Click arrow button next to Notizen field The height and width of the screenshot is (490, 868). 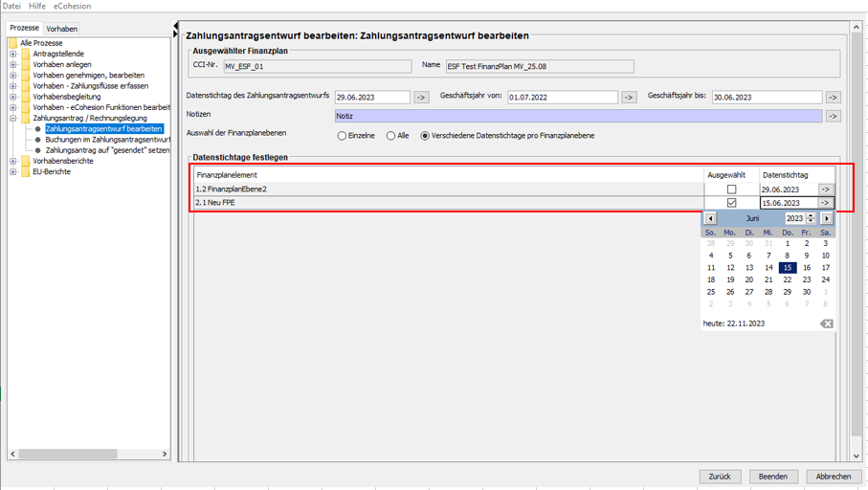point(833,116)
